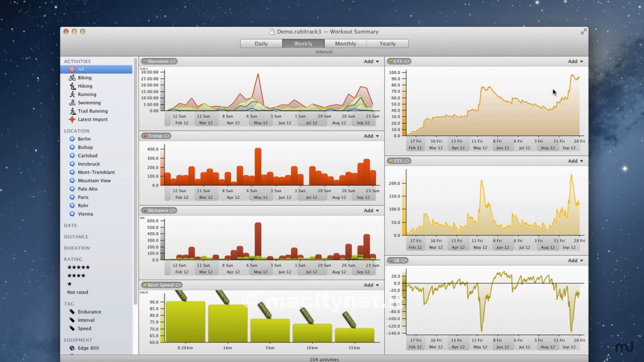Select the Hiking activity icon
This screenshot has height=362, width=644.
(72, 86)
